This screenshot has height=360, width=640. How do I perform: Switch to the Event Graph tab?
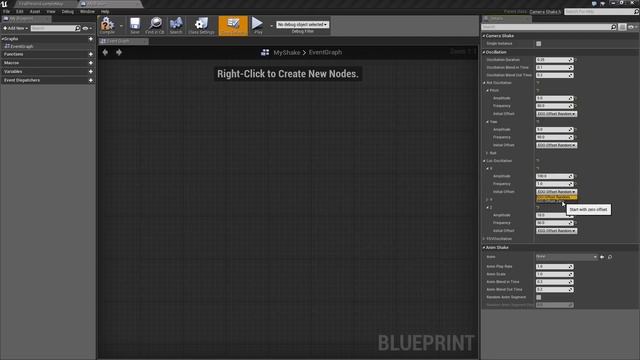point(123,41)
